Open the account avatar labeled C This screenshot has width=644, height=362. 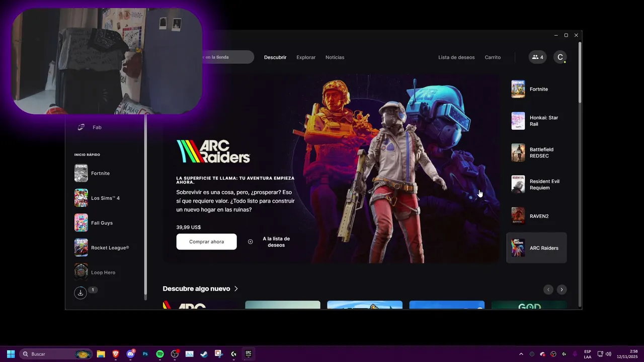pyautogui.click(x=560, y=57)
